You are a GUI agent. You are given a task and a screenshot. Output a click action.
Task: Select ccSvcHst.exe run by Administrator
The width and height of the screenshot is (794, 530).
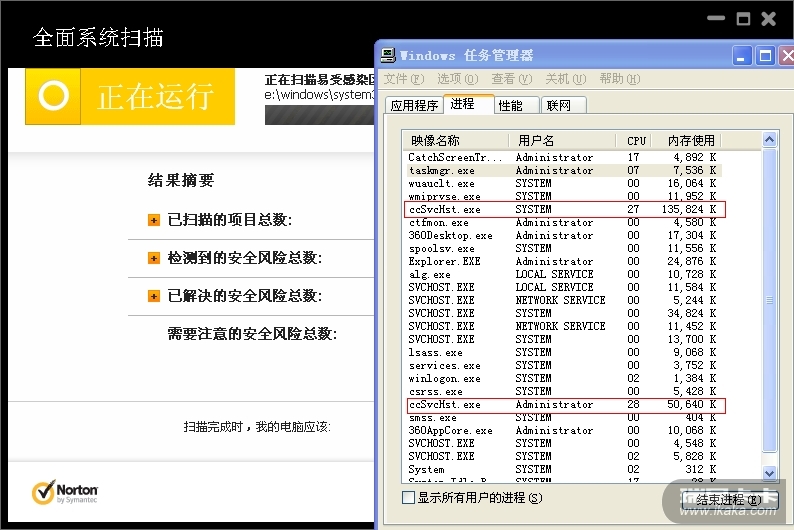566,405
